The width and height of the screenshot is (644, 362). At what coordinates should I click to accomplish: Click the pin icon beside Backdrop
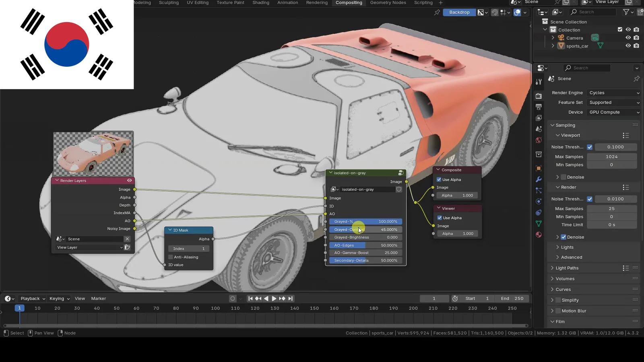click(437, 12)
